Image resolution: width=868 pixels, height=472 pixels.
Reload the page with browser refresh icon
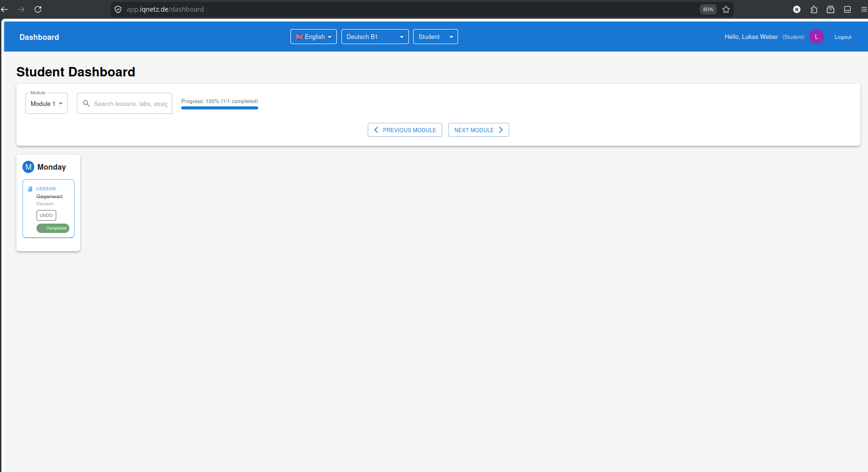click(x=38, y=9)
